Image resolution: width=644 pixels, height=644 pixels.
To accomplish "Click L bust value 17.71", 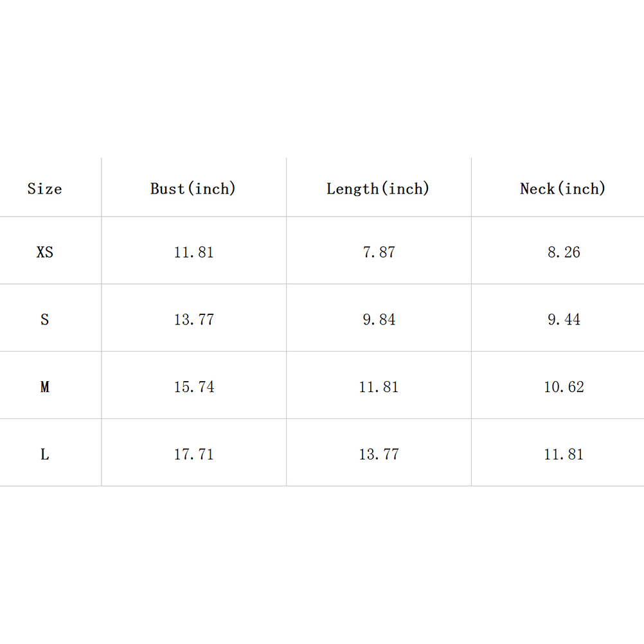I will point(193,454).
